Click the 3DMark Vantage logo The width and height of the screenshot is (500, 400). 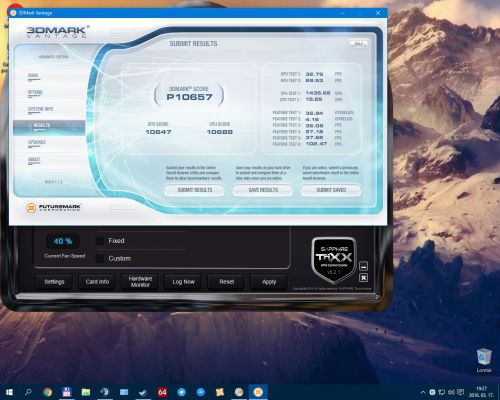coord(57,32)
